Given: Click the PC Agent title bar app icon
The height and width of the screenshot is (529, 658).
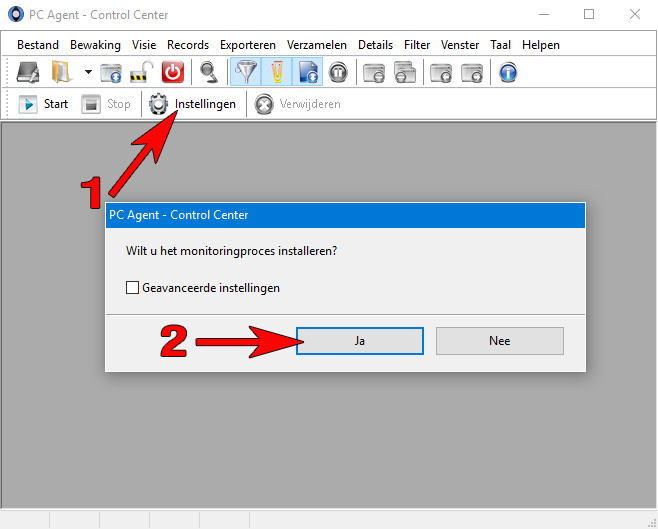Looking at the screenshot, I should (16, 15).
